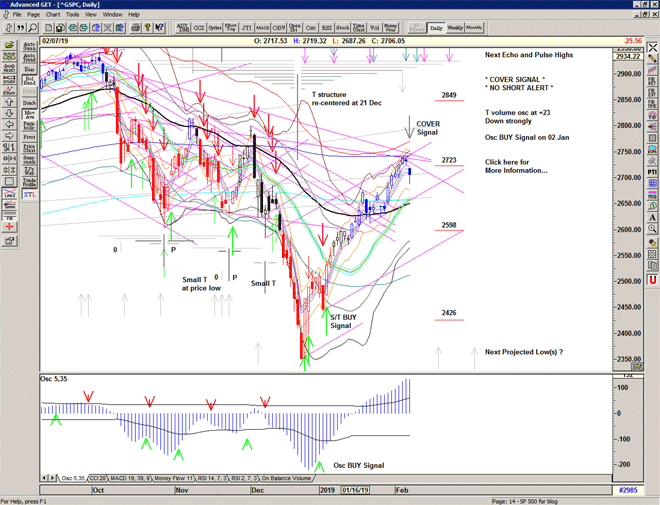Click the Auto Gann tool button
The height and width of the screenshot is (505, 660).
(x=28, y=46)
